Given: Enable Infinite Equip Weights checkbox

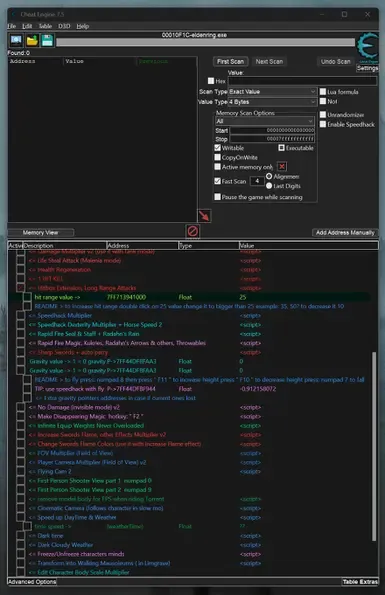Looking at the screenshot, I should [20, 425].
